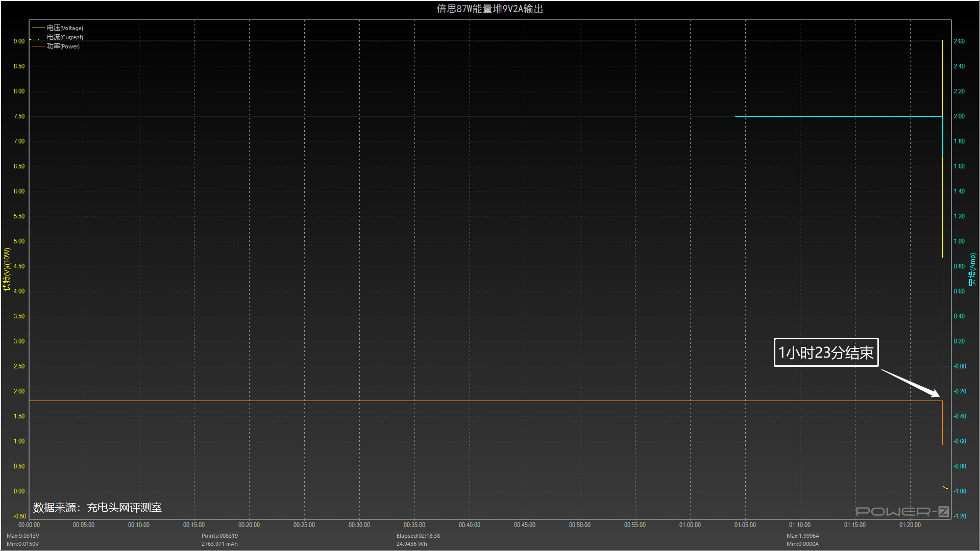Toggle the 功率(Power) legend entry

tap(63, 46)
